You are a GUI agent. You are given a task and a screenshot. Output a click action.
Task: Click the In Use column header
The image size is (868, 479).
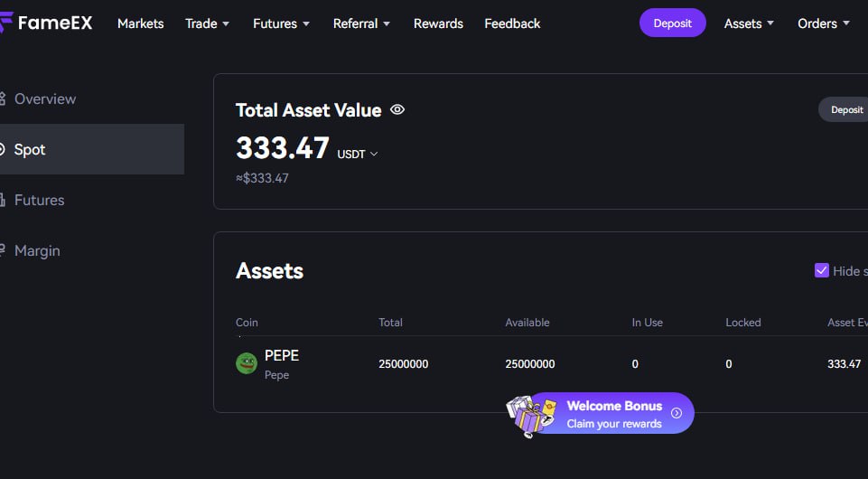tap(647, 323)
